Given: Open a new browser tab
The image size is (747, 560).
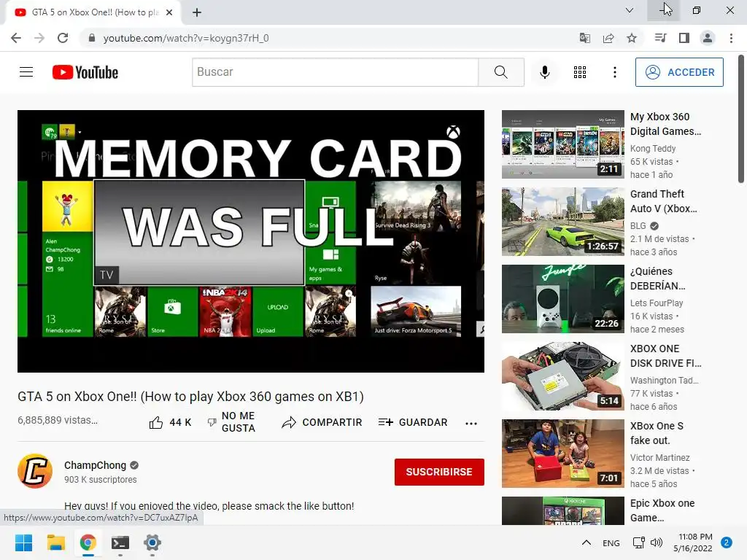Looking at the screenshot, I should [197, 12].
